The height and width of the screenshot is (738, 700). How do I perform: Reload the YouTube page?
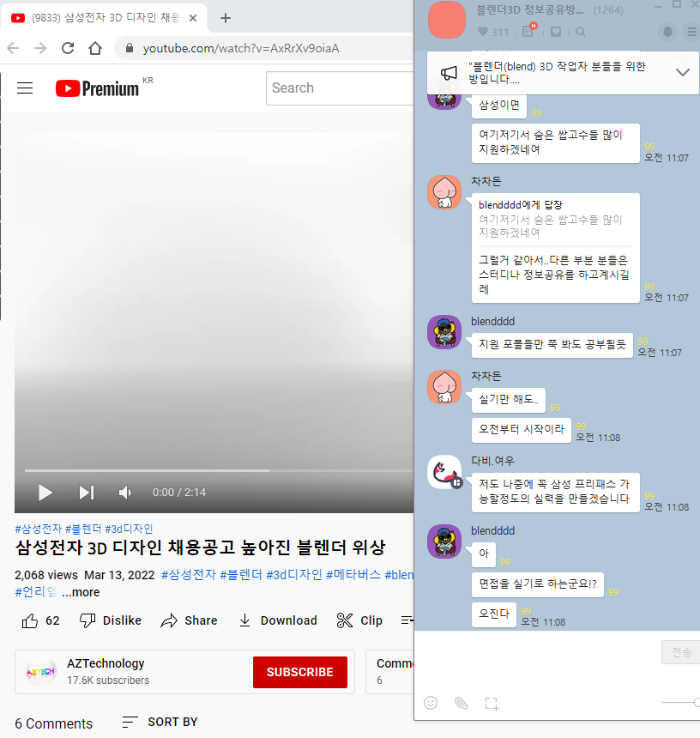click(x=68, y=48)
